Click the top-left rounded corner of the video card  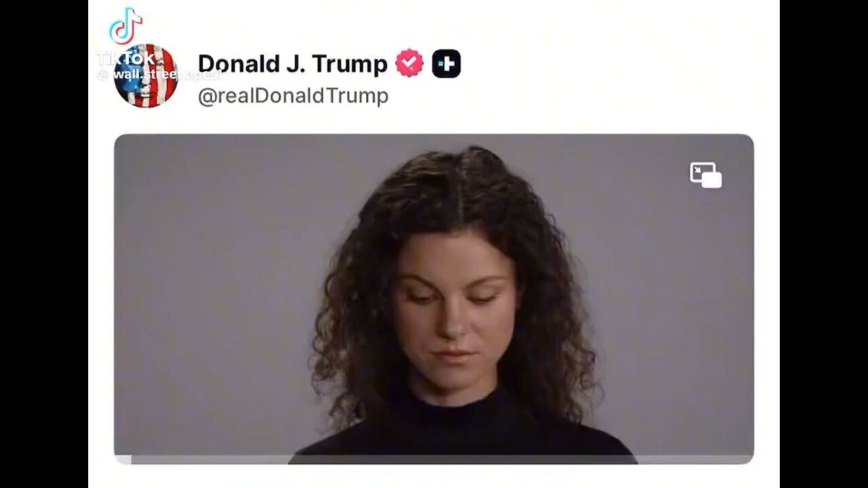click(x=119, y=139)
